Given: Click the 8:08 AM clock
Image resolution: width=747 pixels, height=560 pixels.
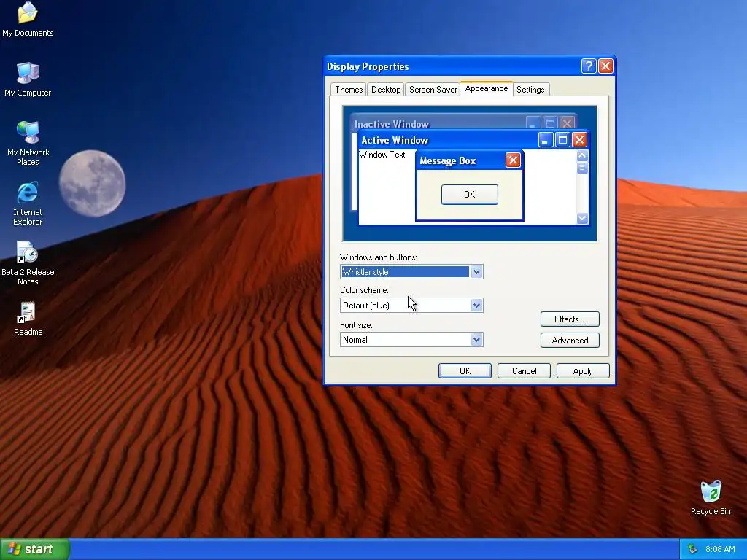Looking at the screenshot, I should point(720,549).
